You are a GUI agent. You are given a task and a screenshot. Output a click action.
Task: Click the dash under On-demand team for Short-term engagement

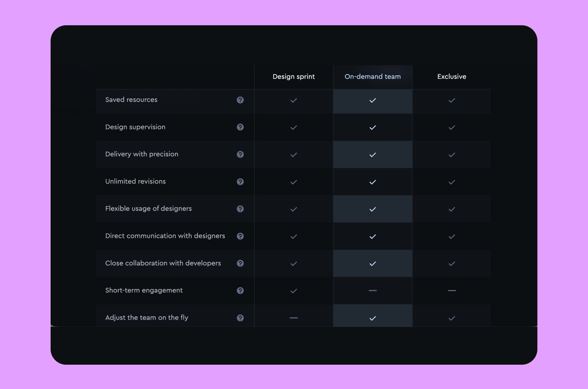point(373,290)
